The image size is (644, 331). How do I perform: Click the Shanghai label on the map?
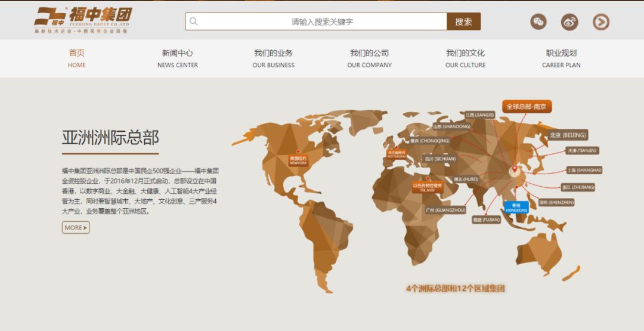(x=584, y=170)
